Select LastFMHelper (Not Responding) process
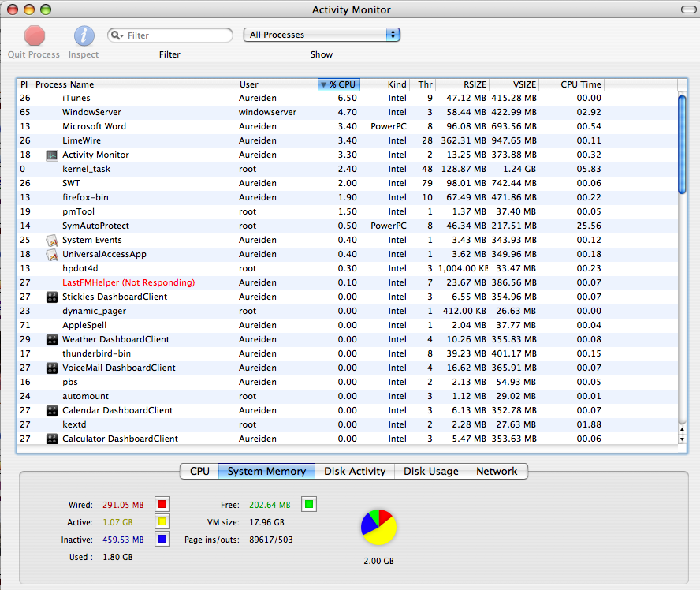The height and width of the screenshot is (590, 700). tap(348, 282)
